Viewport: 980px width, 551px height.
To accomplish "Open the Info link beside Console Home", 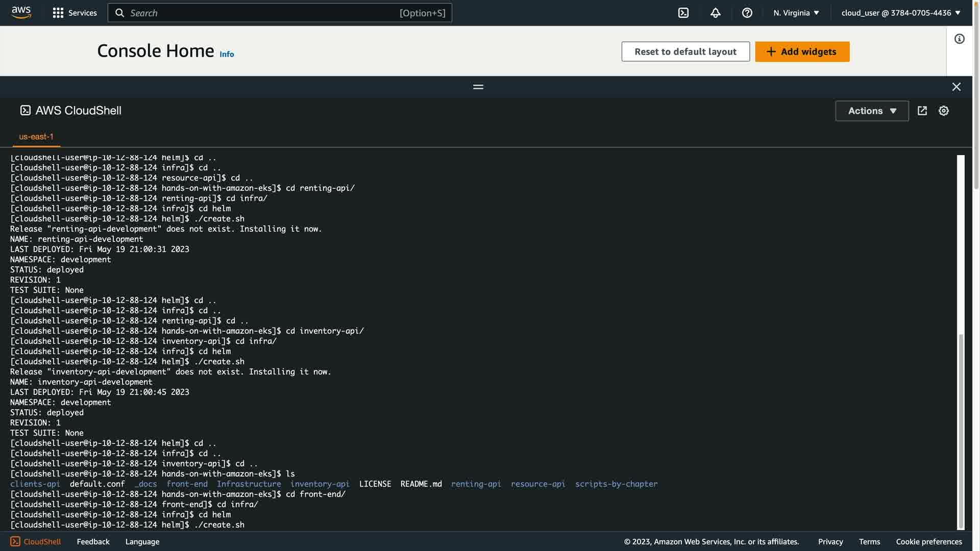I will [227, 54].
